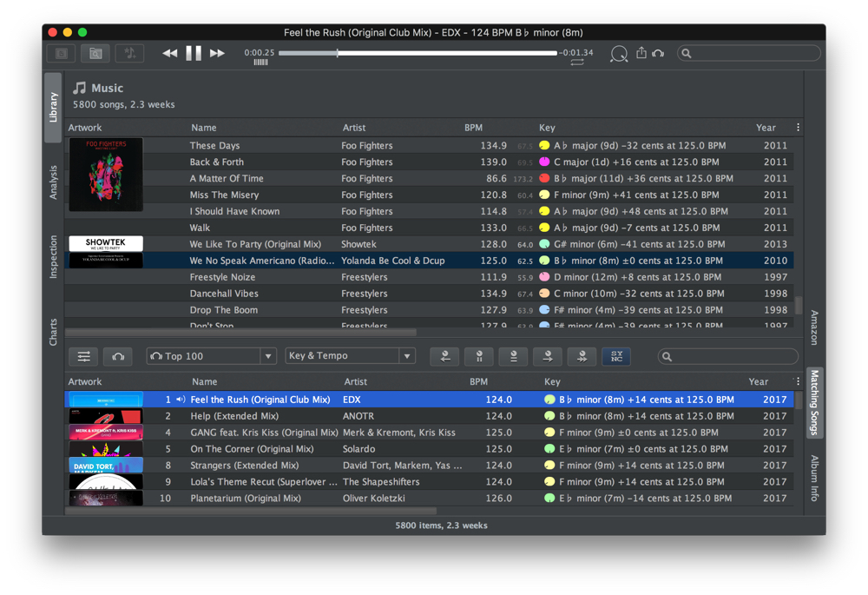
Task: Click magenta key color dot for Back & Forth
Action: point(544,162)
